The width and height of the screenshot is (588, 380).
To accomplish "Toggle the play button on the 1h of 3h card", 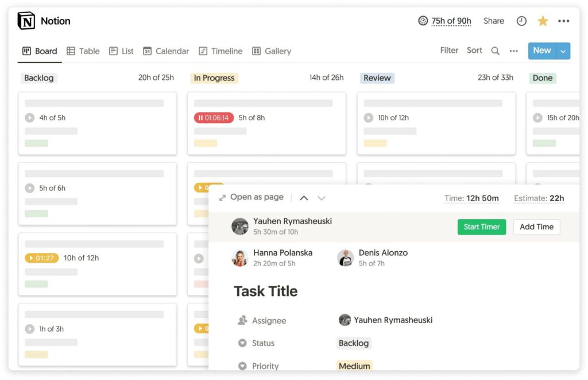I will (x=30, y=329).
